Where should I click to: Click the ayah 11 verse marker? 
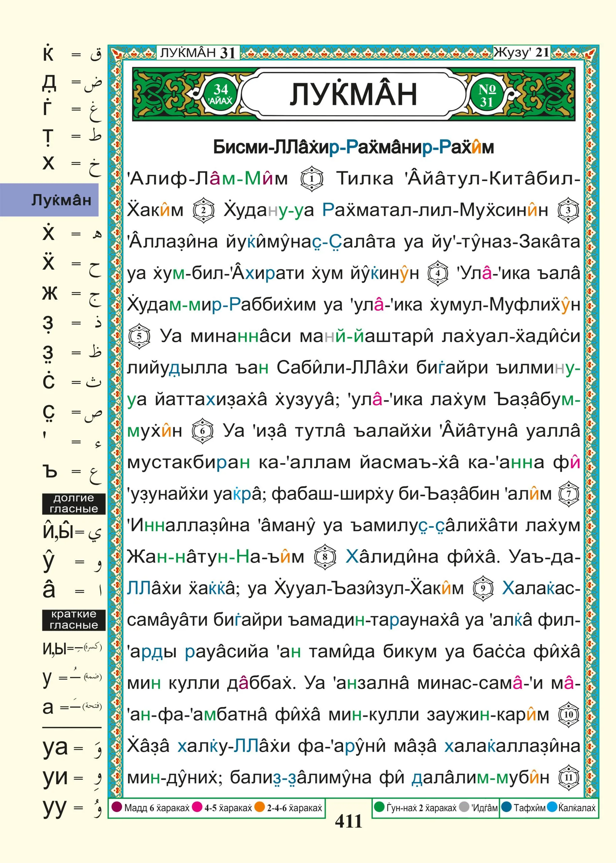[x=569, y=778]
